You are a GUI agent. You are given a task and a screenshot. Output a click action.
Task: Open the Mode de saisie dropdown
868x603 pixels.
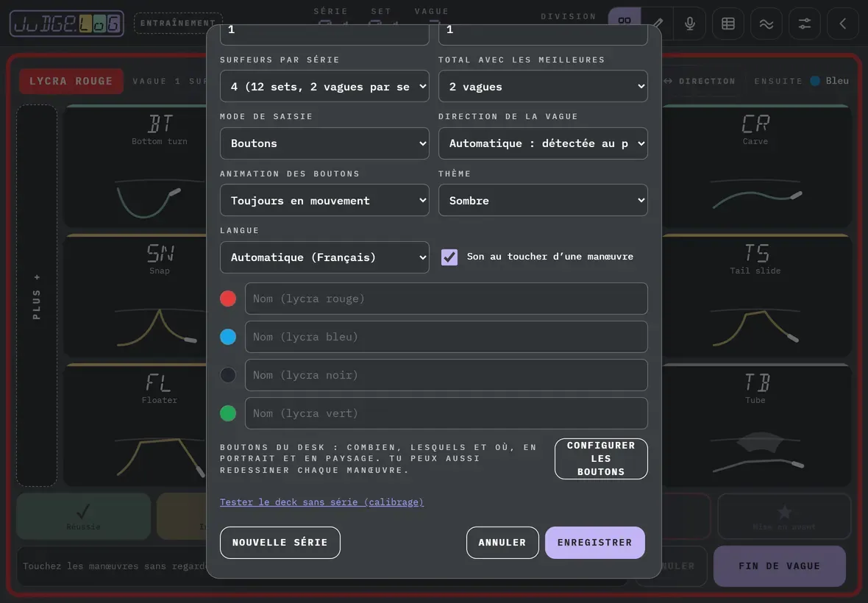point(324,143)
